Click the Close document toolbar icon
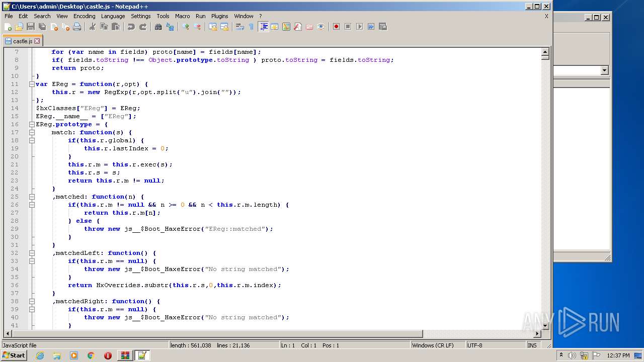Screen dimensions: 644x362 pos(54,27)
